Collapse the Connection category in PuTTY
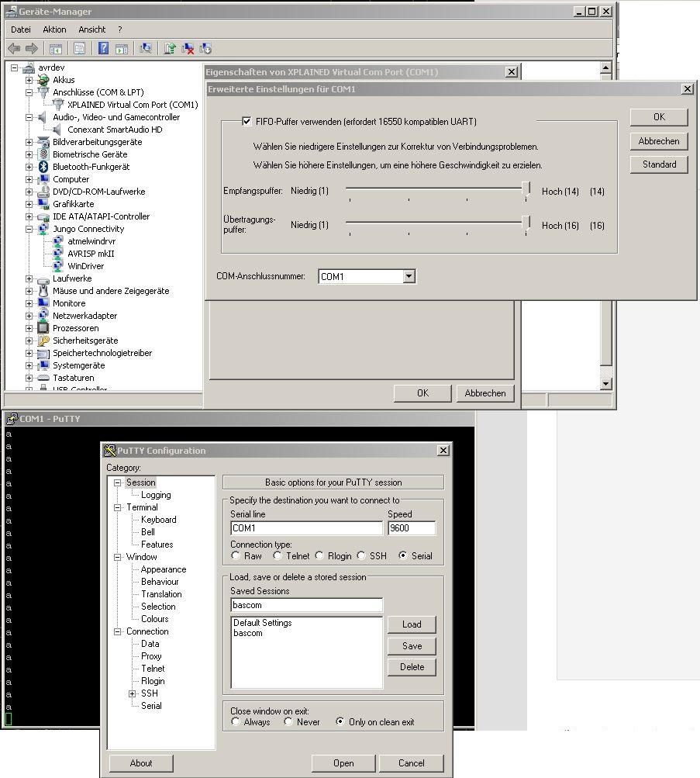 118,631
